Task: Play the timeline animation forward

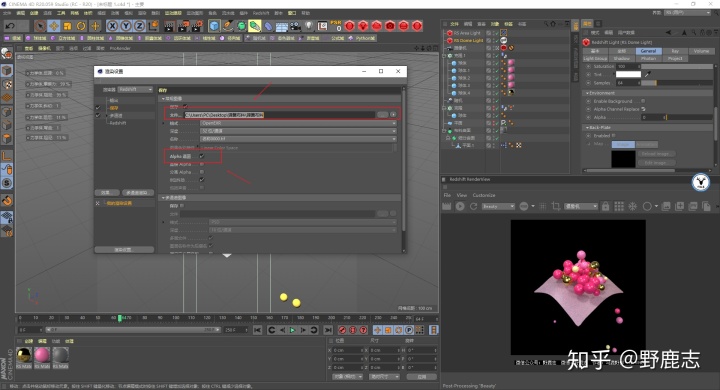Action: (x=292, y=330)
